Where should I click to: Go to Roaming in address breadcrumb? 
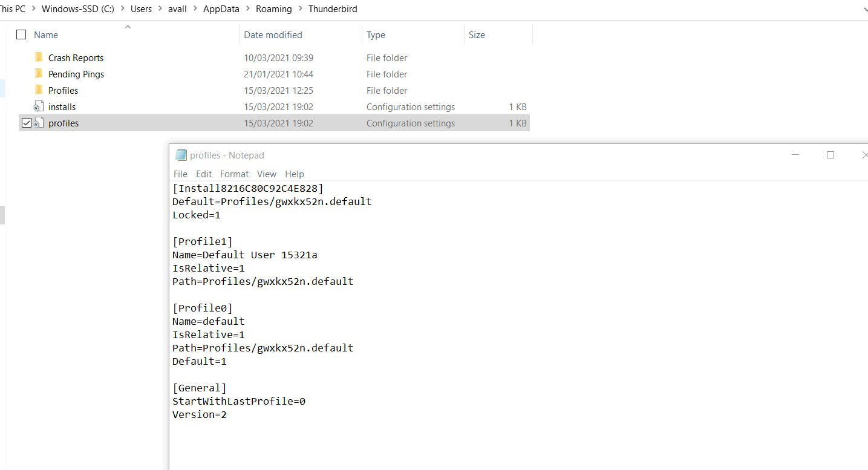pos(273,8)
